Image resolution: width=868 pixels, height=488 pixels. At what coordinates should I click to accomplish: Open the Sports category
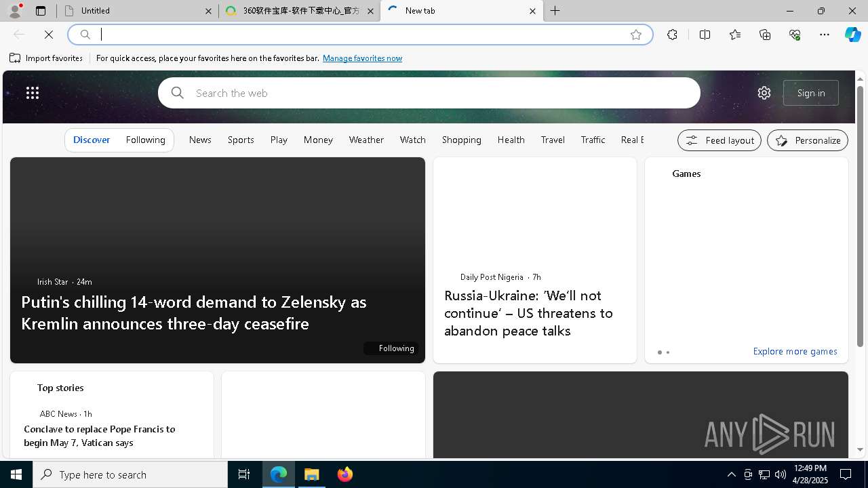(x=241, y=140)
